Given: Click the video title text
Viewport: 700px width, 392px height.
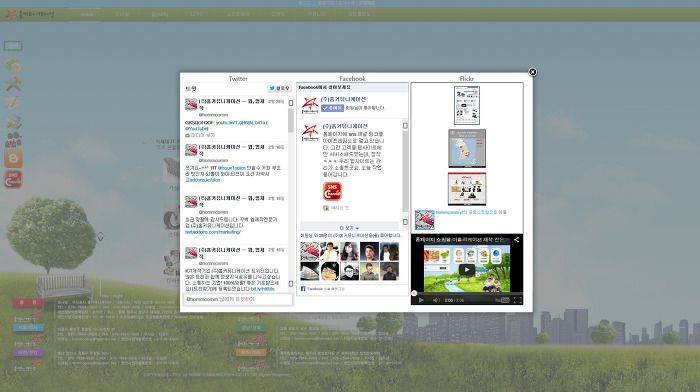Looking at the screenshot, I should click(x=460, y=240).
